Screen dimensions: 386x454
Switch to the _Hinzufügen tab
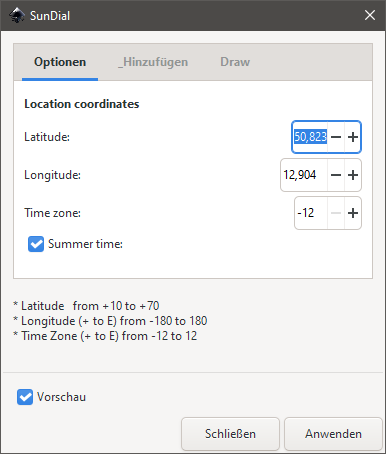click(x=153, y=62)
